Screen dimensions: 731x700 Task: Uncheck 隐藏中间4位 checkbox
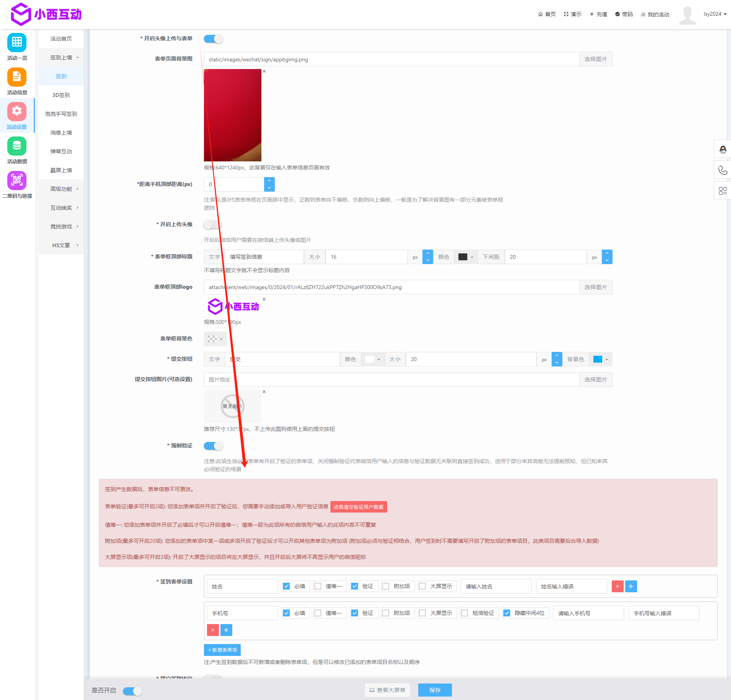(x=507, y=613)
